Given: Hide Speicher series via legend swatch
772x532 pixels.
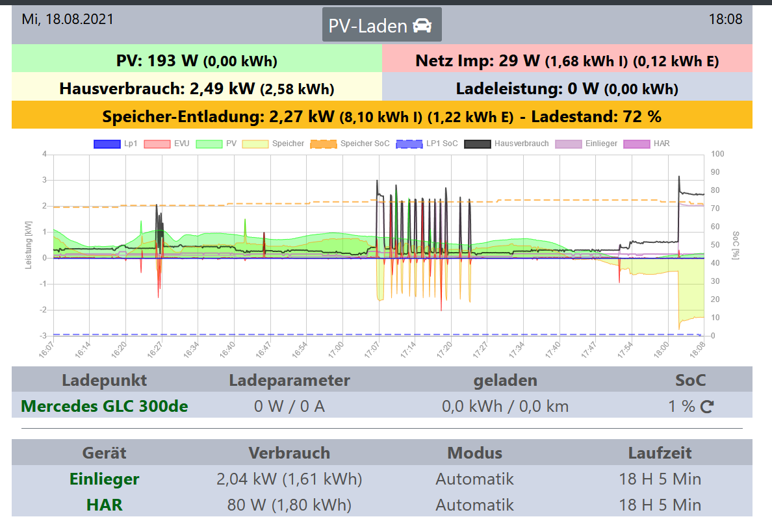Looking at the screenshot, I should tap(255, 144).
